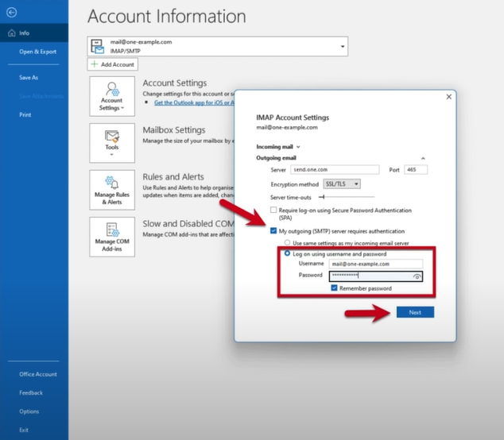Open Office Account page
504x440 pixels.
click(38, 374)
